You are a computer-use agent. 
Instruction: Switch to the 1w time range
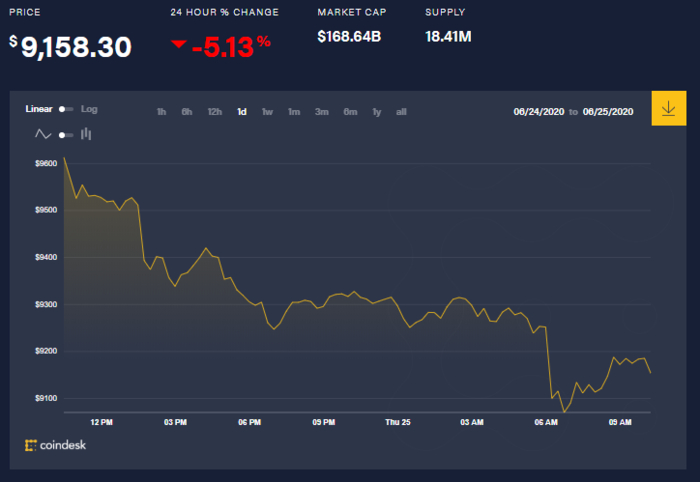(x=268, y=112)
